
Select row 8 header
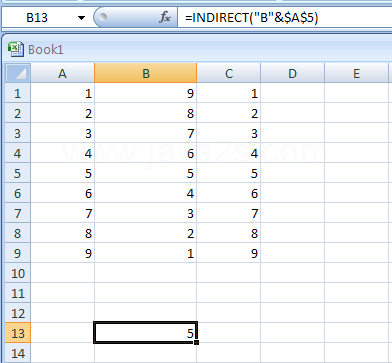point(18,233)
